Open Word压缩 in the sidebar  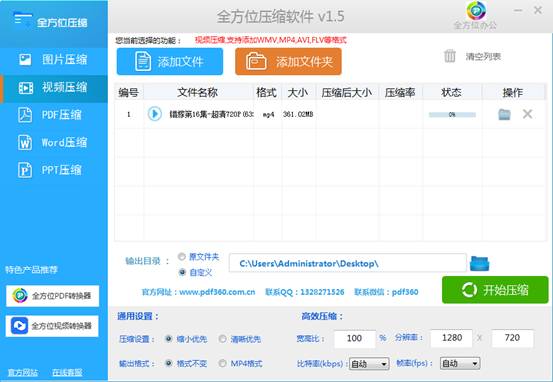[x=54, y=143]
